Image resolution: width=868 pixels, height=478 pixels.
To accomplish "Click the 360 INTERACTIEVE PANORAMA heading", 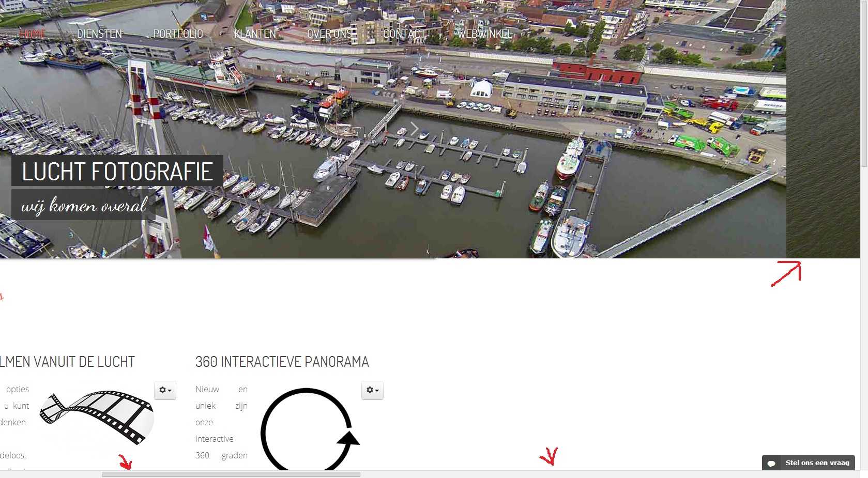I will point(282,362).
